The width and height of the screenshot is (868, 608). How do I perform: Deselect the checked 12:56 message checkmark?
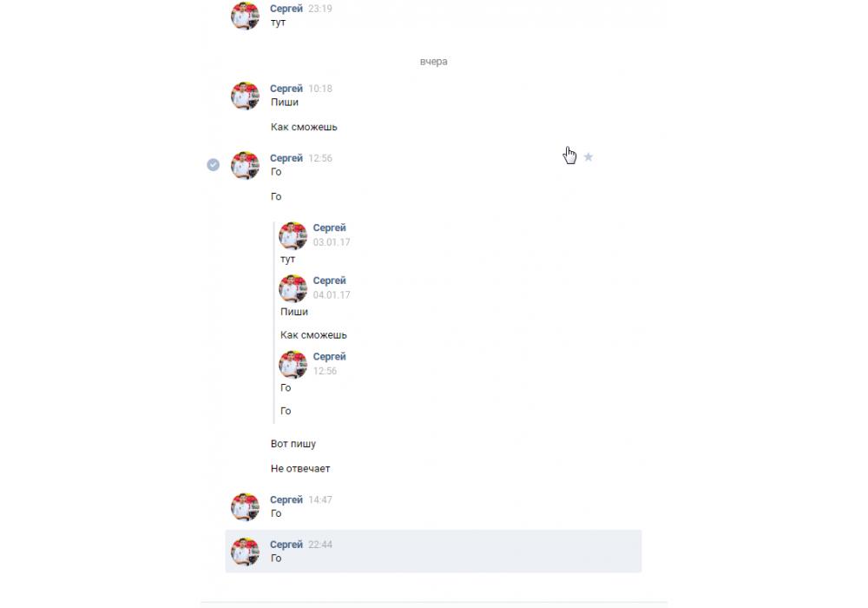(x=214, y=164)
